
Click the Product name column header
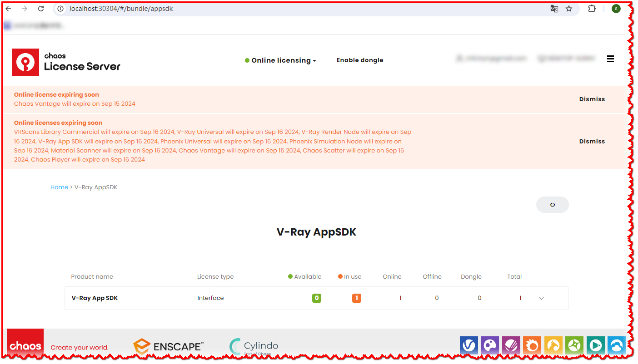tap(92, 277)
